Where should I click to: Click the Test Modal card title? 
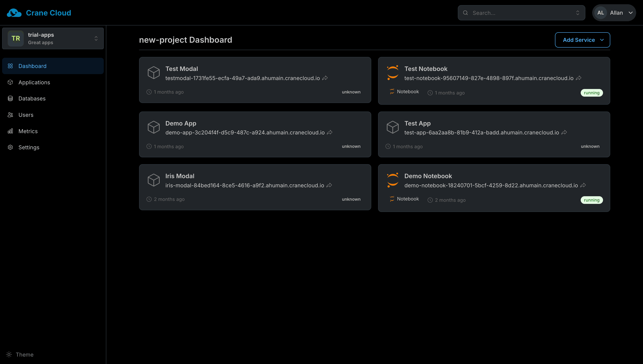click(182, 69)
